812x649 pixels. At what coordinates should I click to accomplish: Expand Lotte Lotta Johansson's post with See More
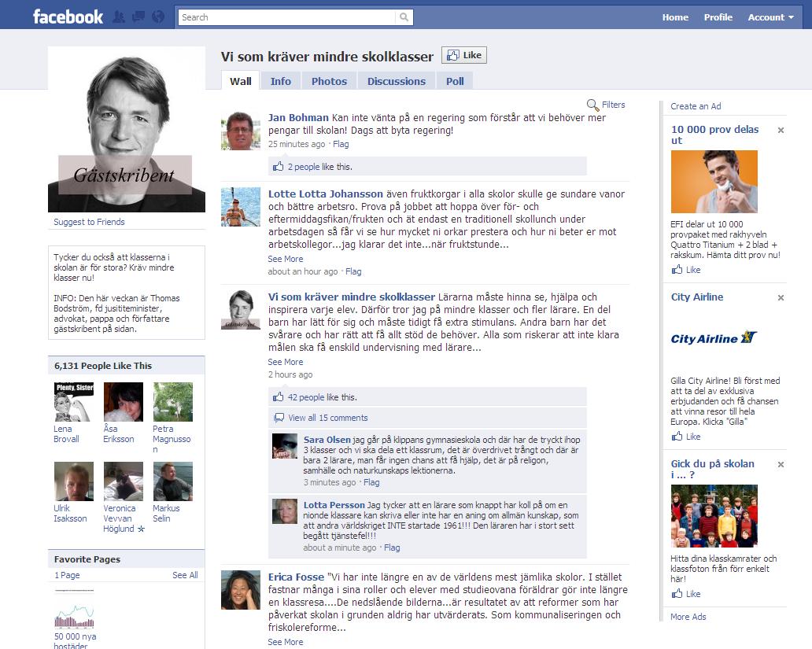(285, 259)
